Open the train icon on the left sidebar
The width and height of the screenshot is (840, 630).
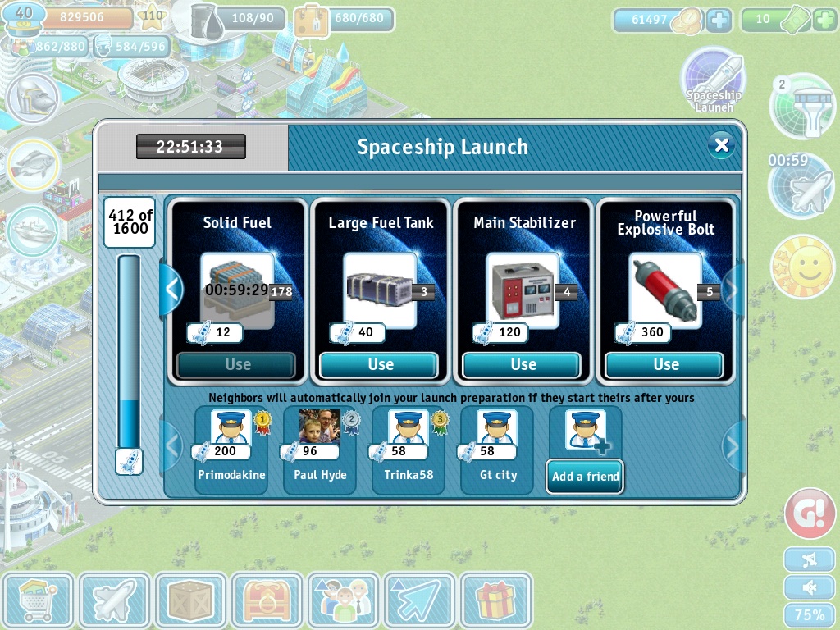(x=33, y=99)
